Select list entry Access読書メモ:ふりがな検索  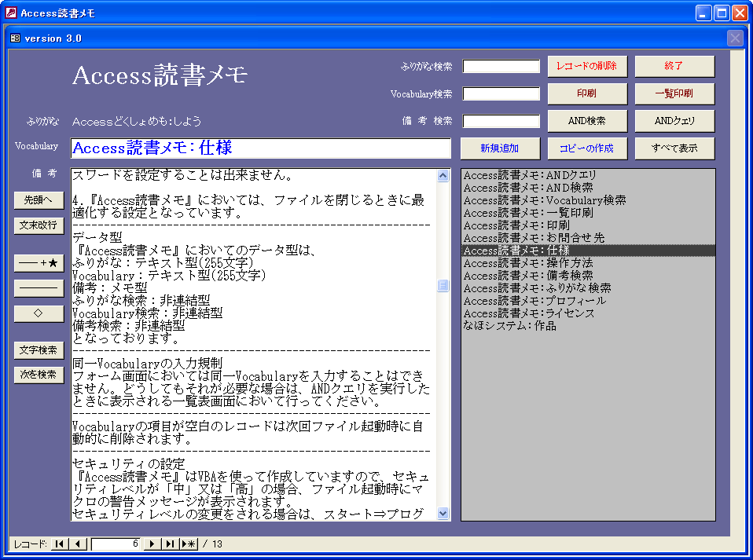click(x=588, y=288)
